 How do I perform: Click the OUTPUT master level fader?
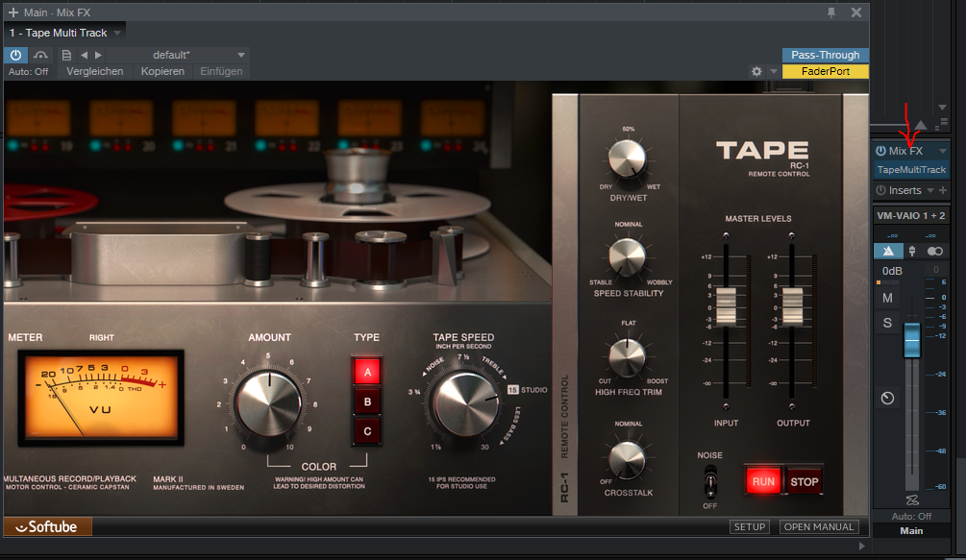(x=792, y=305)
